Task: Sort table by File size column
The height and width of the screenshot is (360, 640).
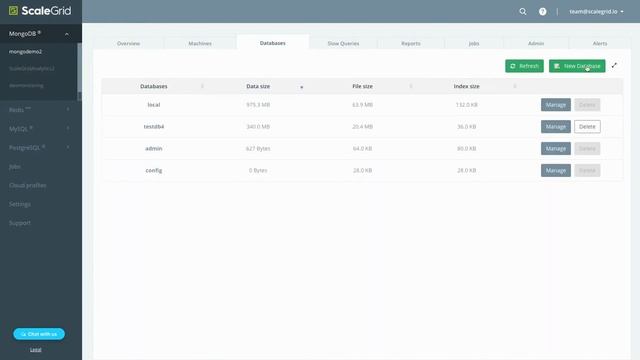Action: coord(362,86)
